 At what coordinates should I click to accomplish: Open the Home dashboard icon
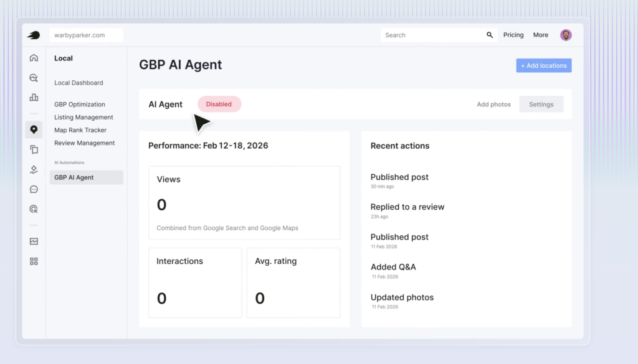pos(34,57)
